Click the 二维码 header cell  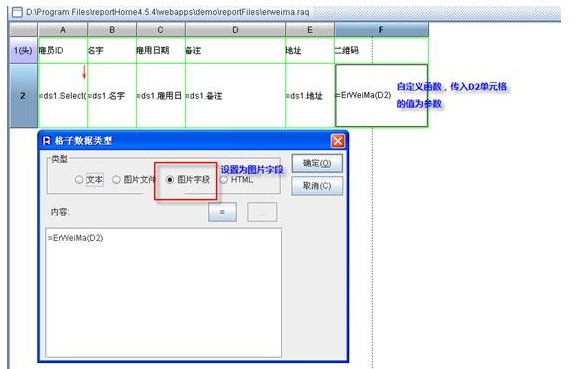[381, 50]
